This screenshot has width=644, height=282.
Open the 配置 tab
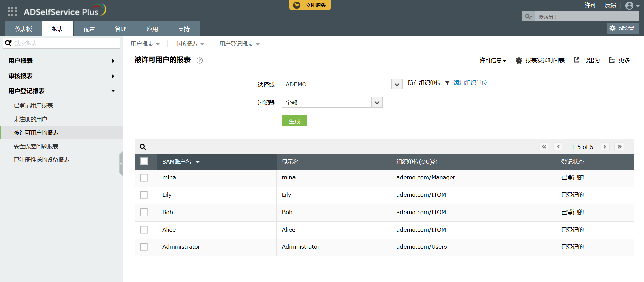point(89,29)
